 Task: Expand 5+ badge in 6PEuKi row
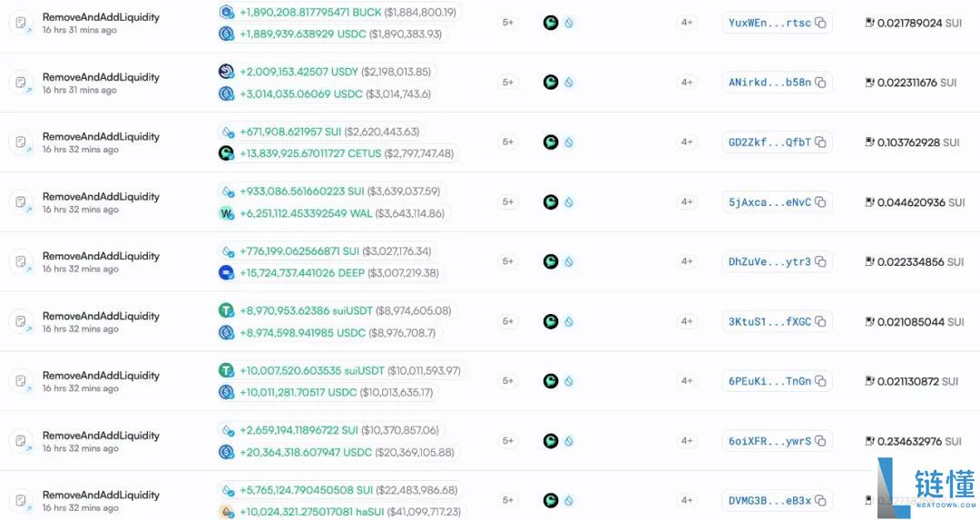[x=508, y=380]
